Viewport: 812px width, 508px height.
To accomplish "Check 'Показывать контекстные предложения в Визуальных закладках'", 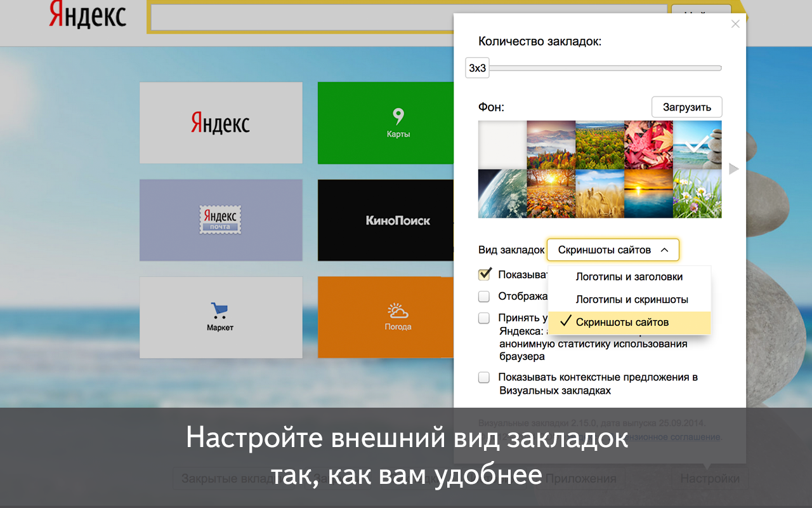I will [484, 377].
